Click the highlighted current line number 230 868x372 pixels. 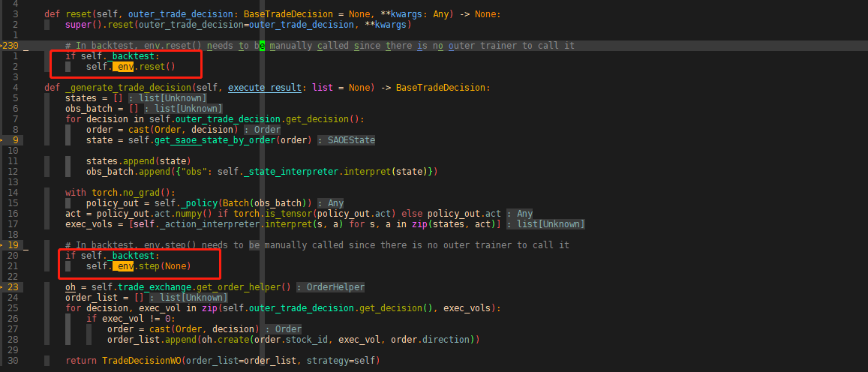12,46
